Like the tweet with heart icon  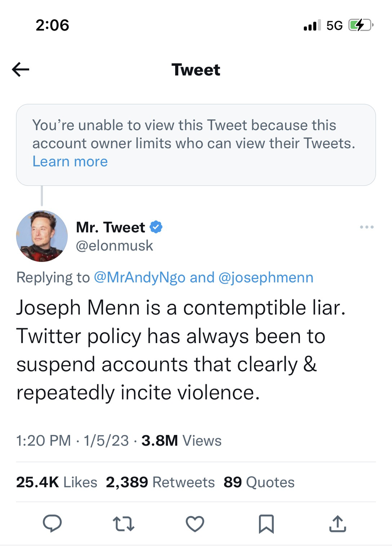coord(195,524)
